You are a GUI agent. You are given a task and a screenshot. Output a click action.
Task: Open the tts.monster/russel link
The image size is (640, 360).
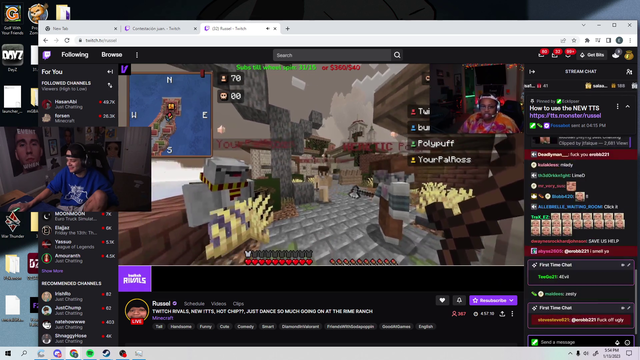coord(565,116)
